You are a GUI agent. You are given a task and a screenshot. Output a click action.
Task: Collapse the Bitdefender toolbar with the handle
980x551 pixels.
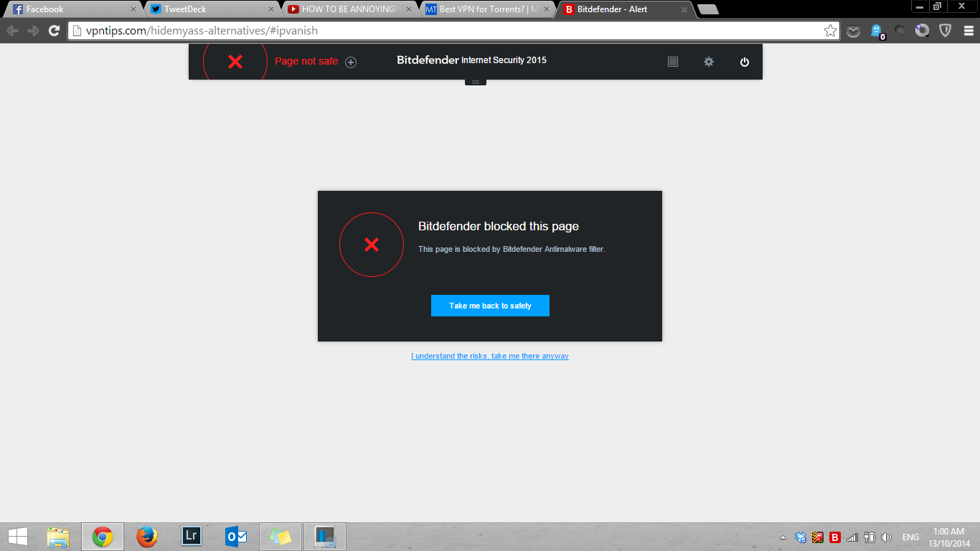[476, 82]
